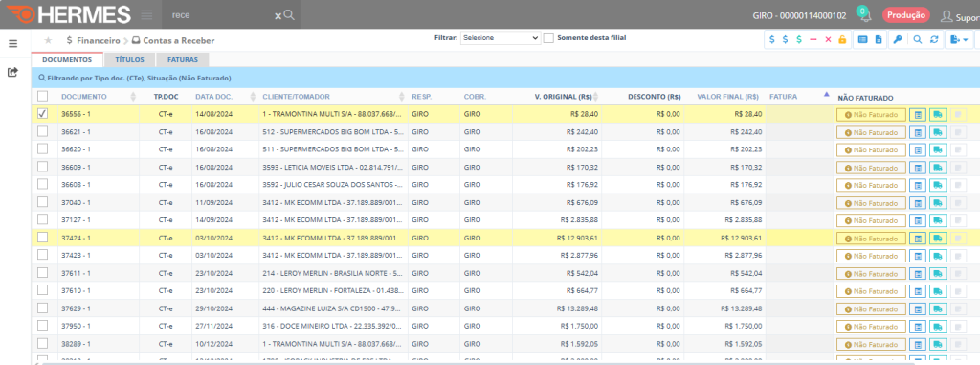Clear the top search with the X icon

[278, 15]
